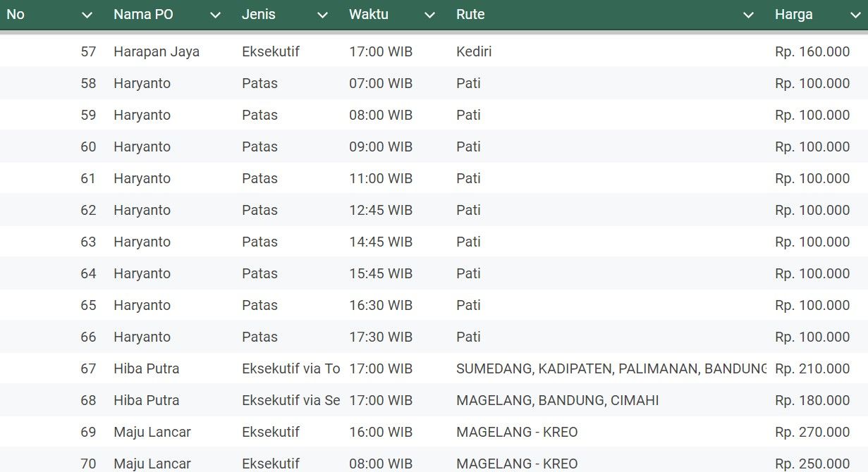Click the Harga column header label
Viewport: 868px width, 472px height.
(x=794, y=14)
